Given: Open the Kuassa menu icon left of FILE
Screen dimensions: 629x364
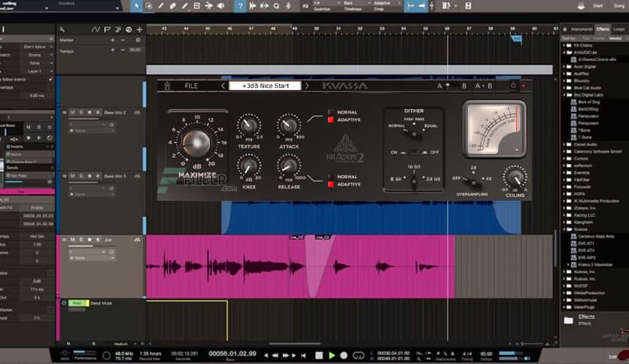Looking at the screenshot, I should coord(167,86).
